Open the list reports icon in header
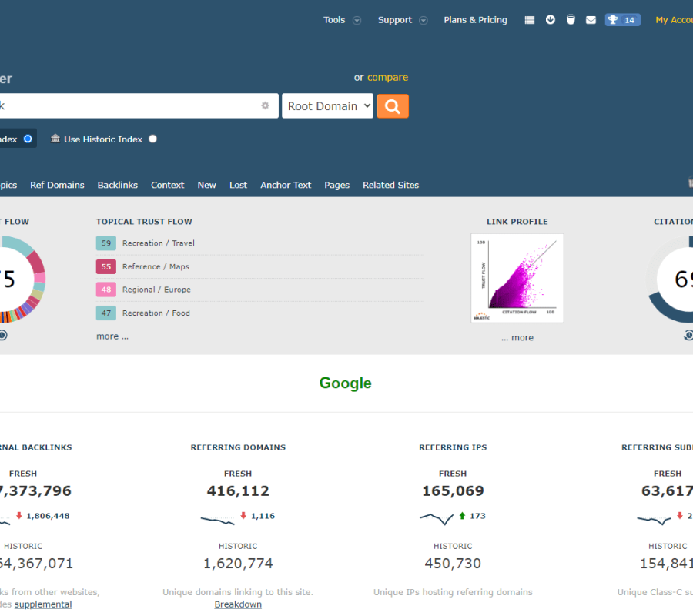This screenshot has height=616, width=693. [x=530, y=20]
